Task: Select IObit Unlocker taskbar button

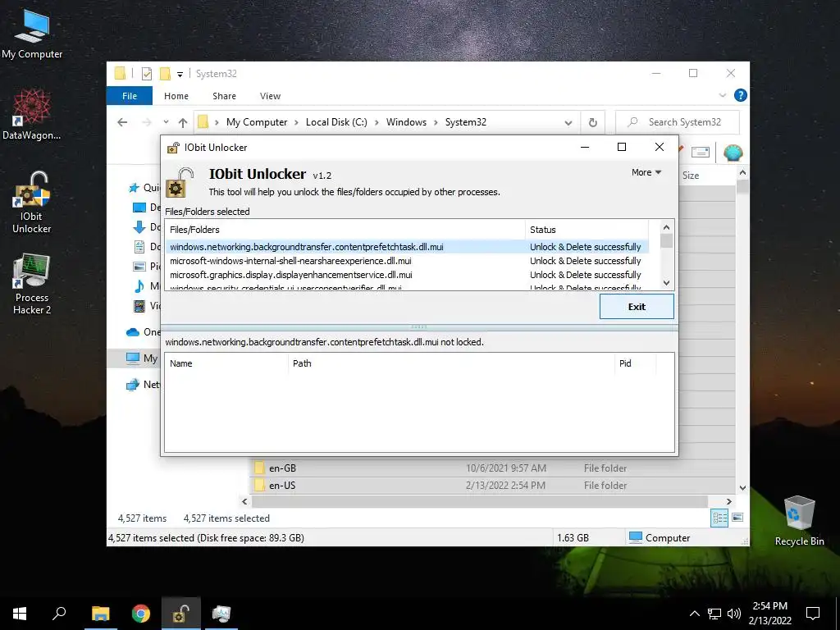Action: pyautogui.click(x=181, y=614)
